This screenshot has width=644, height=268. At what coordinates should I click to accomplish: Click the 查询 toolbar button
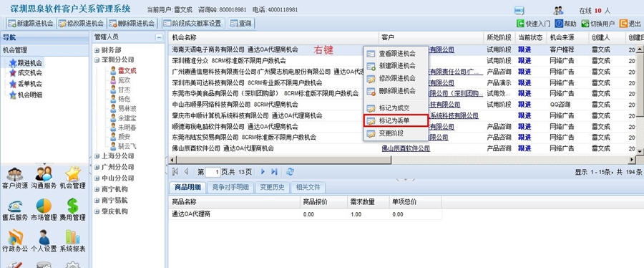click(241, 24)
